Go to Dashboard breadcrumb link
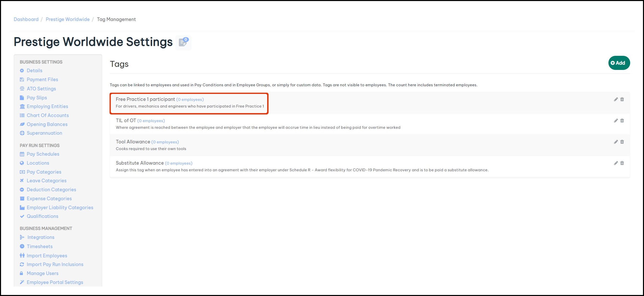Screen dimensions: 644x296 pos(26,19)
